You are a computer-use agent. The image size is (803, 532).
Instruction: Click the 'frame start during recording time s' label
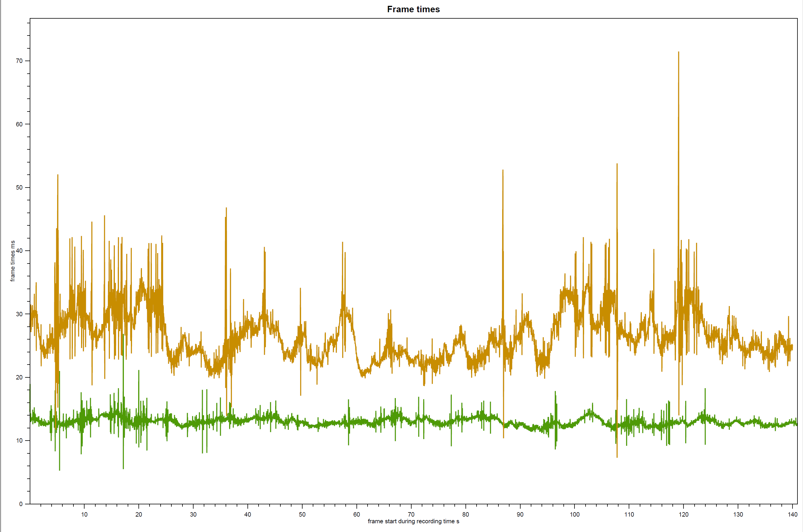pyautogui.click(x=413, y=521)
